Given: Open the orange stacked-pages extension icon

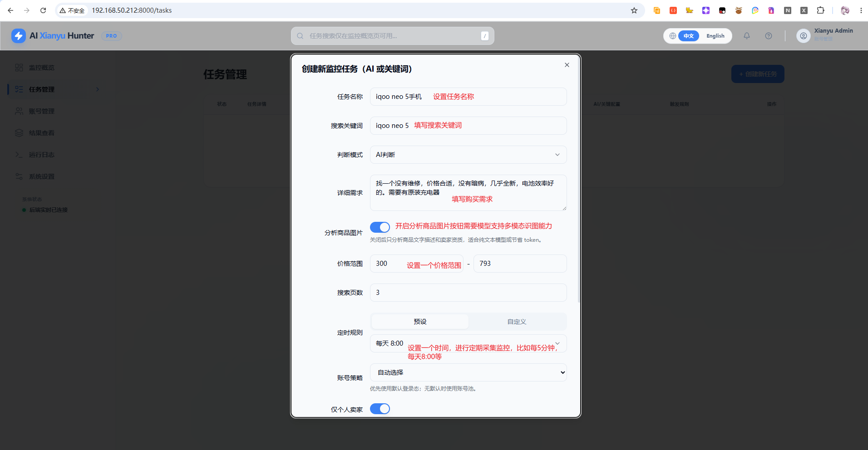Looking at the screenshot, I should coord(657,10).
